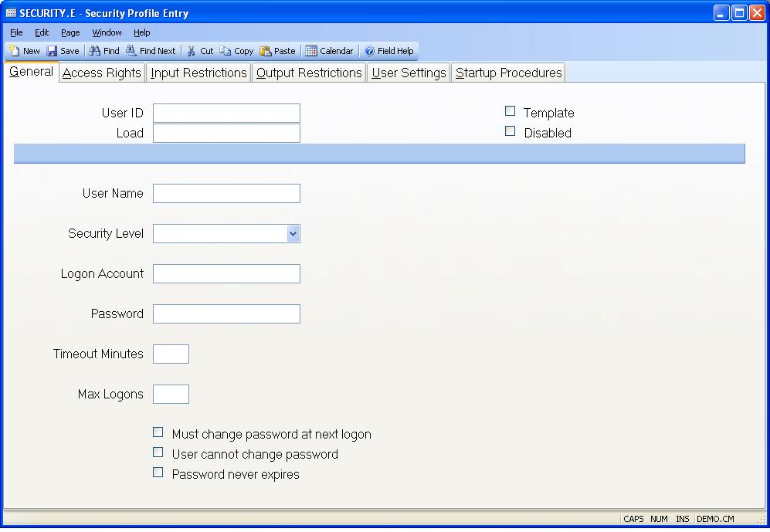Image resolution: width=770 pixels, height=532 pixels.
Task: Click the Timeout Minutes field
Action: point(171,354)
